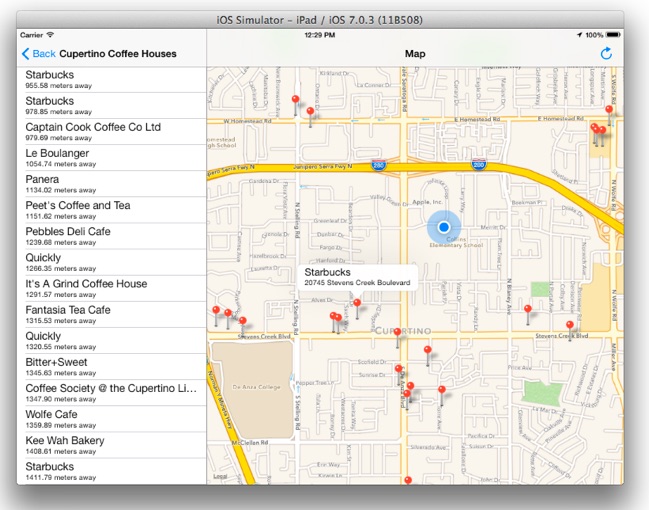Open the Starbucks callout bubble
Viewport: 649px width, 510px height.
tap(358, 277)
